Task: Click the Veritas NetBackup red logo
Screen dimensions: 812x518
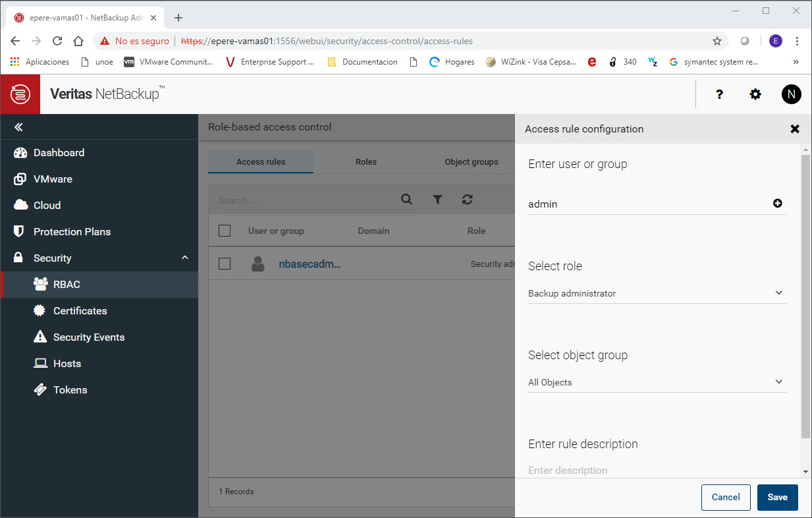Action: pyautogui.click(x=20, y=94)
